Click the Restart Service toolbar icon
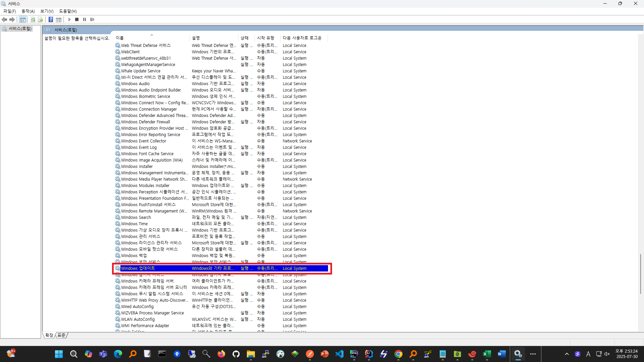The image size is (644, 362). click(x=92, y=19)
